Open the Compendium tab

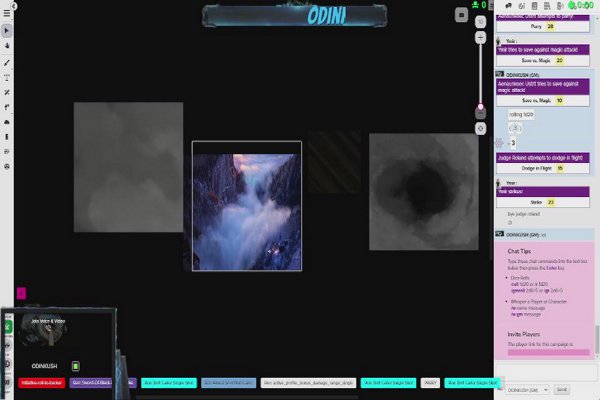pyautogui.click(x=547, y=6)
